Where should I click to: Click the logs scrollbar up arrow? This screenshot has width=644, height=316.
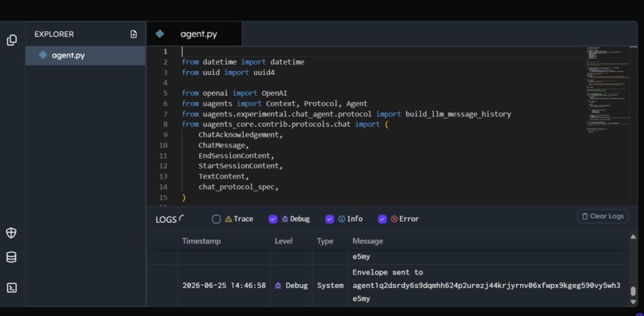tap(633, 237)
